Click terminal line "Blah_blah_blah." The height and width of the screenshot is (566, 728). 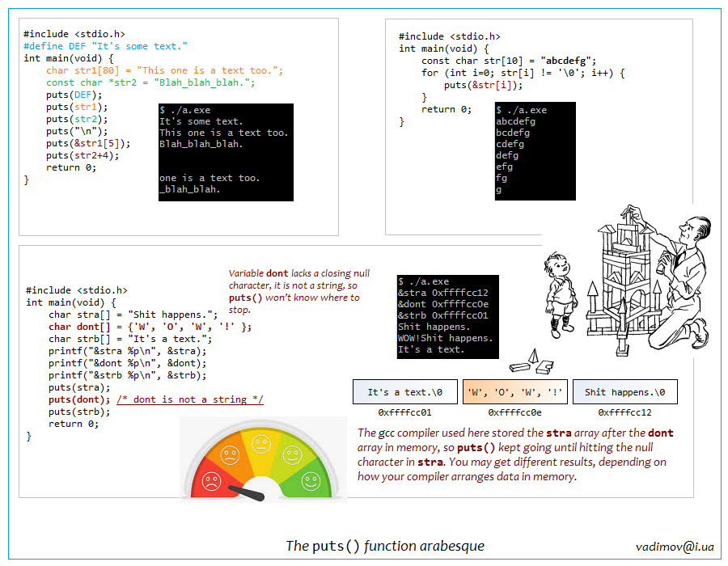[201, 144]
